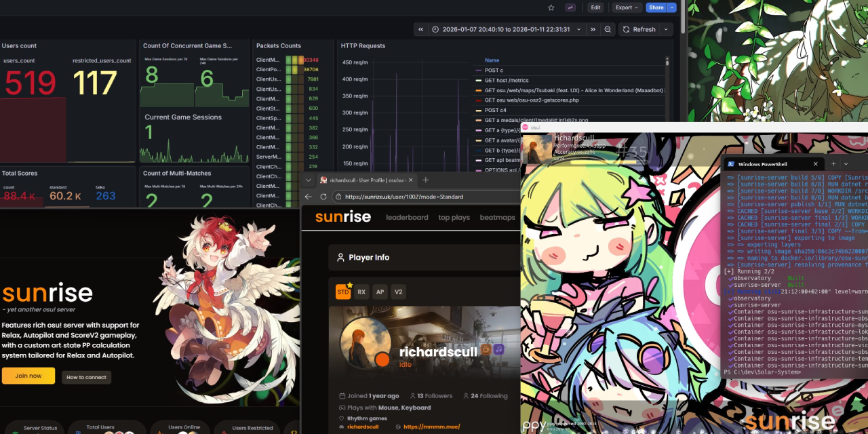The width and height of the screenshot is (868, 434).
Task: Click the sunrize.uk address bar
Action: [x=426, y=197]
